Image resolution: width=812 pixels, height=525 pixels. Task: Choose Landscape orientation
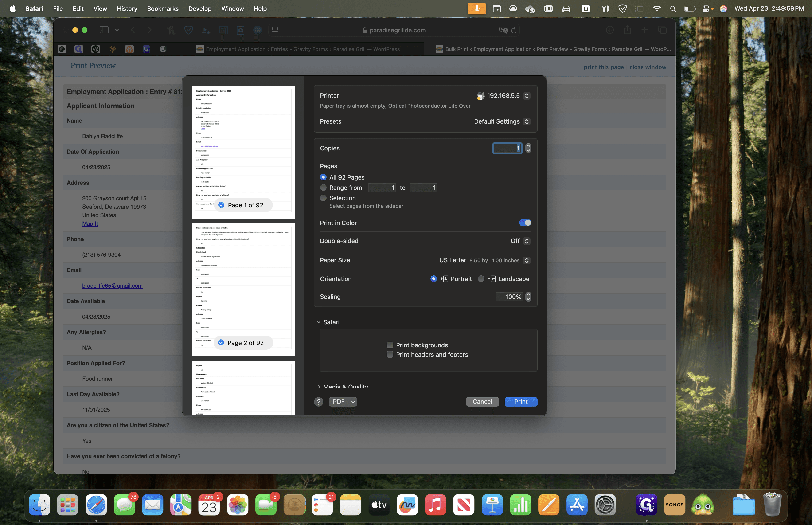(x=481, y=279)
